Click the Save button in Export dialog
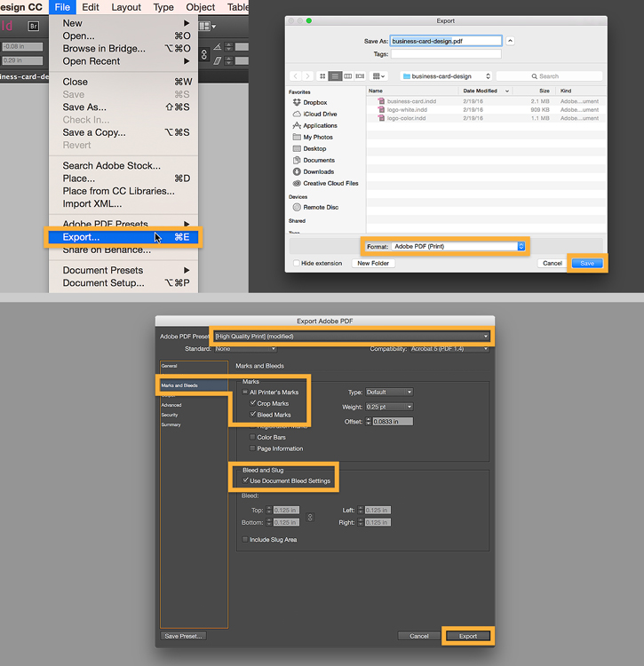The width and height of the screenshot is (644, 666). [587, 263]
